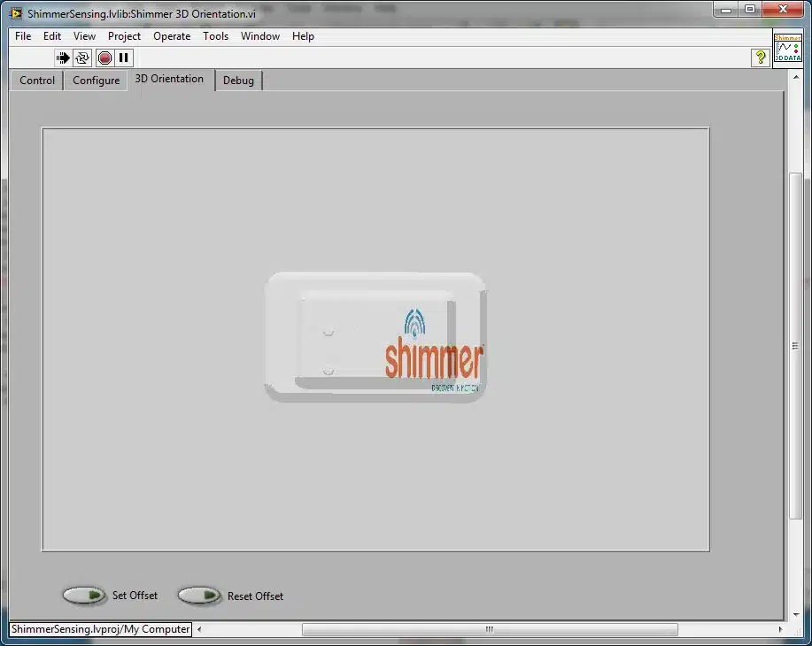Open the Operate menu

click(172, 36)
